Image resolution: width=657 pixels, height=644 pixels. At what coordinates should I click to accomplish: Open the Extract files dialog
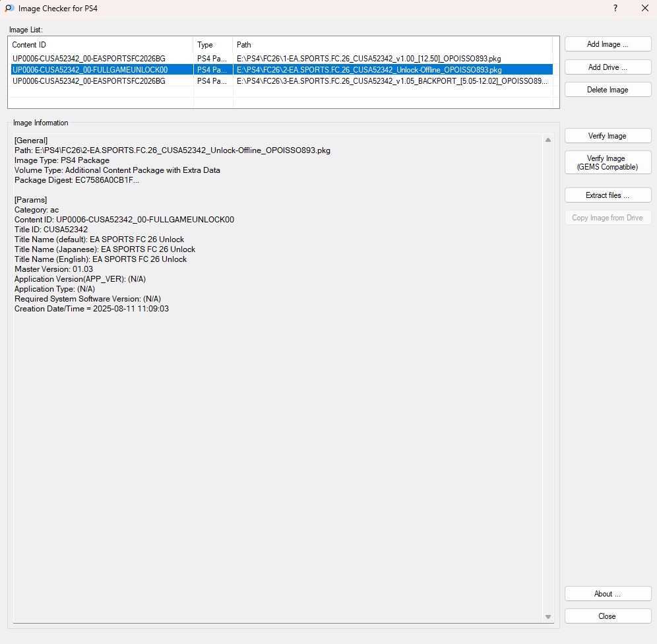(x=608, y=195)
